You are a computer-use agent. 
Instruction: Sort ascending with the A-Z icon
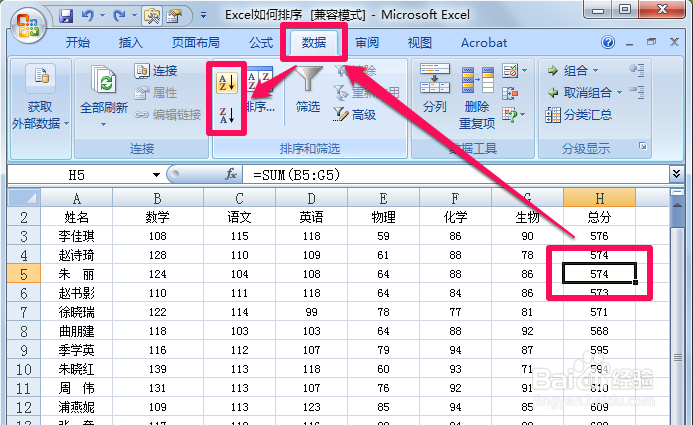point(227,82)
